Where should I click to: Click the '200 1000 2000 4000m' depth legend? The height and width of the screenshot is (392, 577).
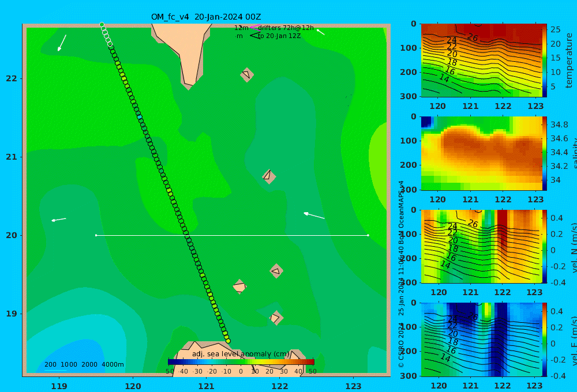pyautogui.click(x=84, y=364)
